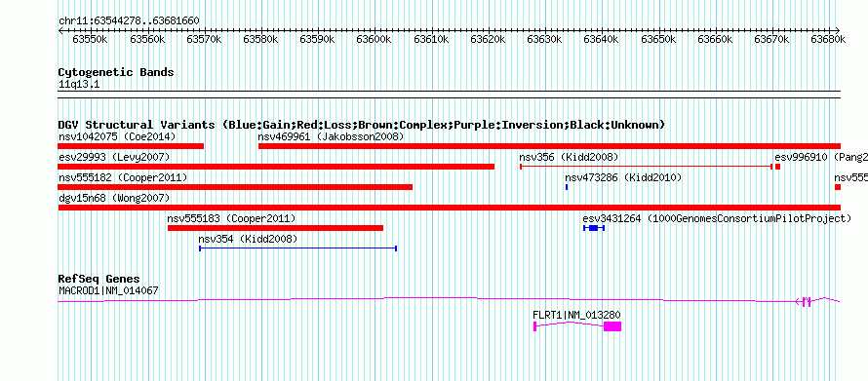
Task: Open nsv555182 (Cooper2011) variant label
Action: [123, 178]
